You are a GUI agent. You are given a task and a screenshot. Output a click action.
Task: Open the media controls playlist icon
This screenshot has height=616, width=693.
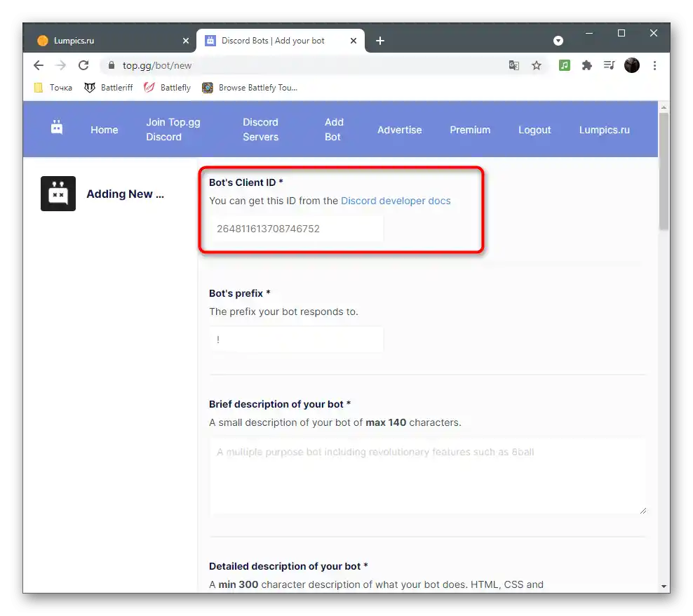[x=610, y=65]
